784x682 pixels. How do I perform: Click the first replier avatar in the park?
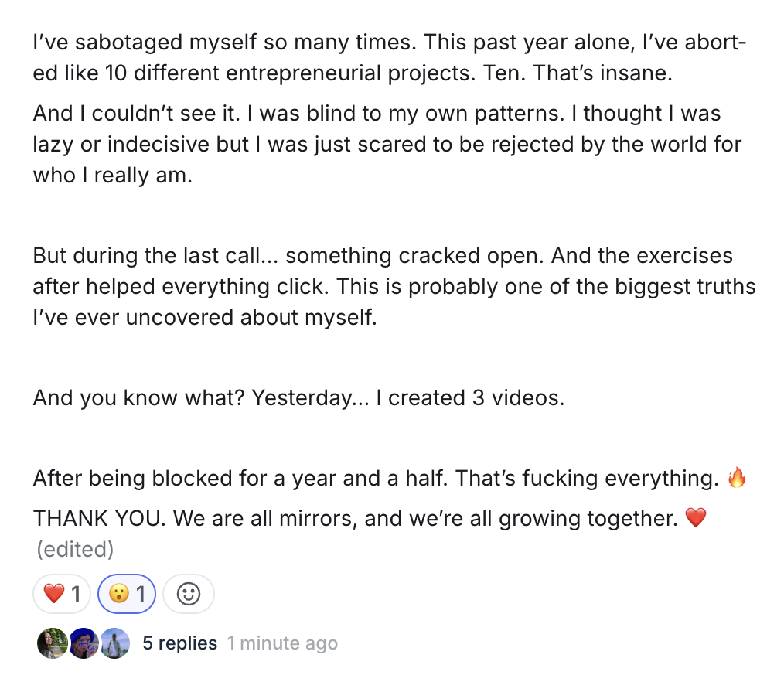coord(52,643)
